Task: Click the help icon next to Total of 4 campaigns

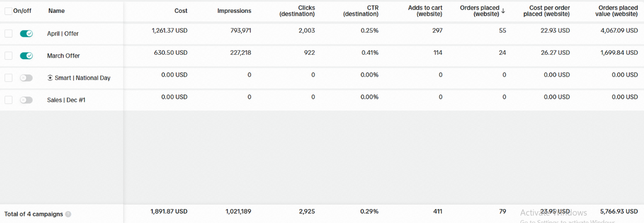Action: 68,214
